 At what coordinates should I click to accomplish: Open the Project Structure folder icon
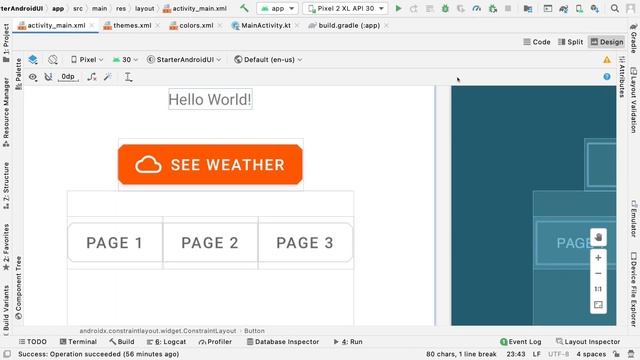[x=528, y=8]
